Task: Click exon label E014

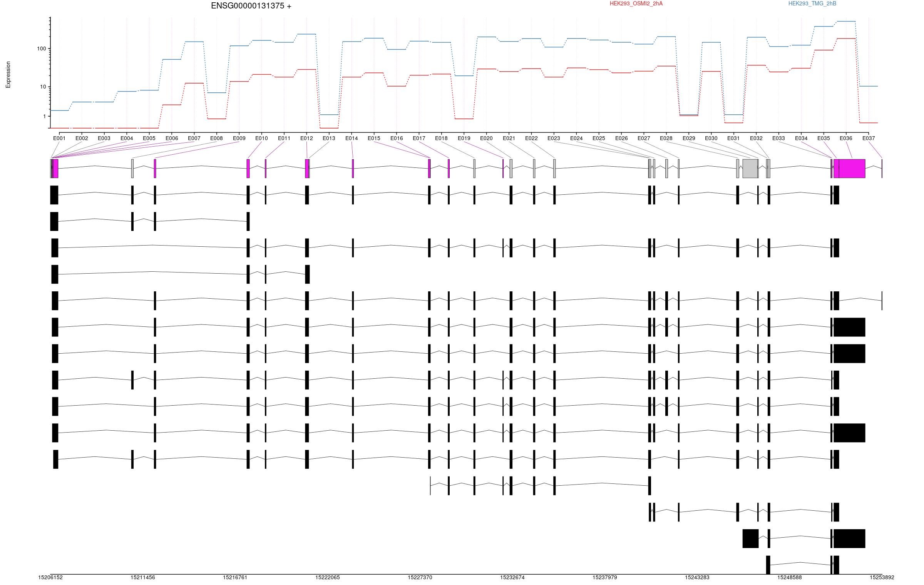Action: 352,138
